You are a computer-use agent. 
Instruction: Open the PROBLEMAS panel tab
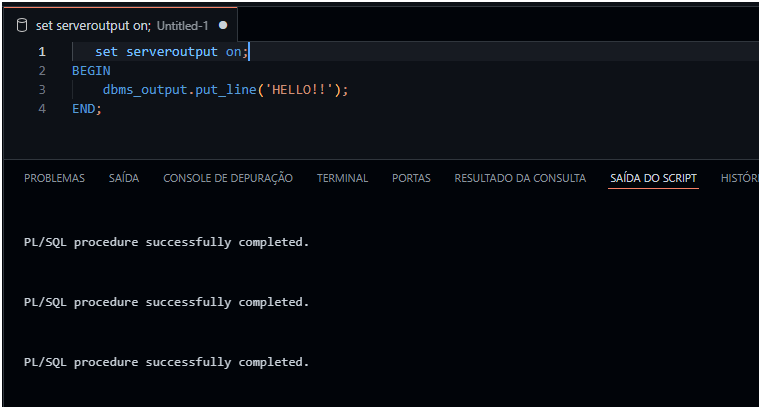[x=54, y=178]
